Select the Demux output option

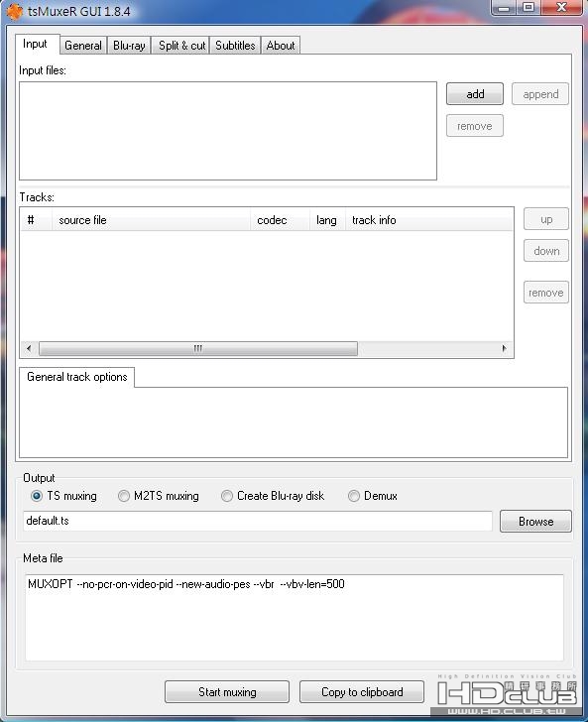click(x=354, y=496)
